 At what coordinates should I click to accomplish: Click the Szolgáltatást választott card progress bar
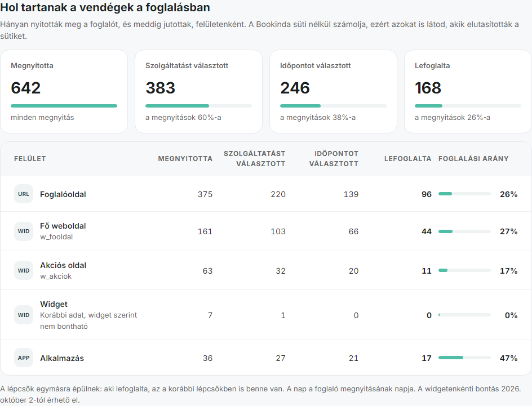pyautogui.click(x=198, y=106)
